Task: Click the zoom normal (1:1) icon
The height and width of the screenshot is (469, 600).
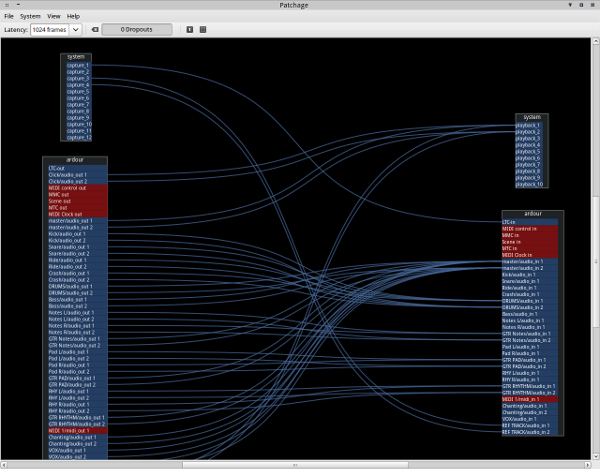Action: [x=189, y=29]
